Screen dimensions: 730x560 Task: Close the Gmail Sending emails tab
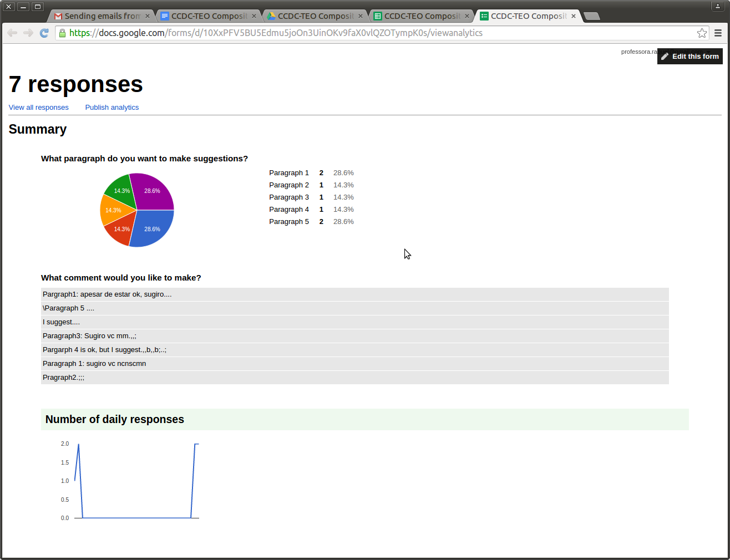pyautogui.click(x=148, y=16)
